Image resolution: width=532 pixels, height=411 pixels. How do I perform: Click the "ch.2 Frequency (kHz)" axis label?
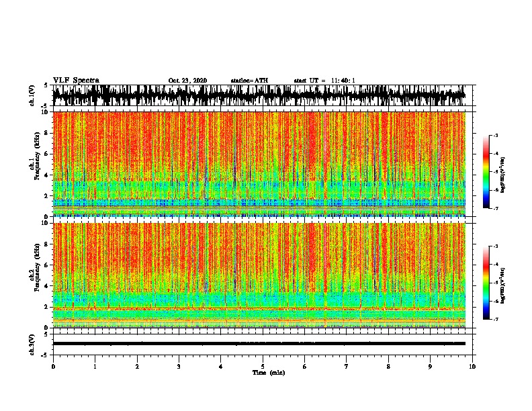34,268
